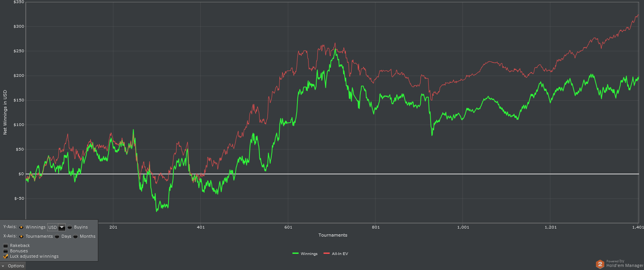The height and width of the screenshot is (270, 644).
Task: Click the Tournaments axis title
Action: point(333,235)
